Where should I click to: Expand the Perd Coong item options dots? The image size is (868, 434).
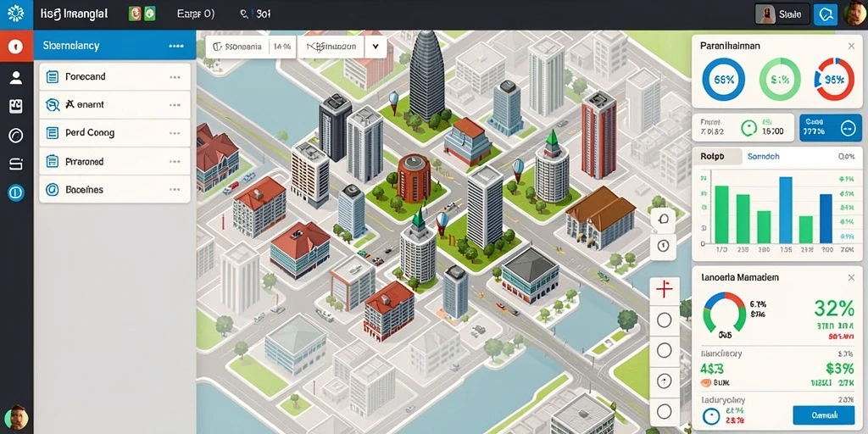[175, 133]
